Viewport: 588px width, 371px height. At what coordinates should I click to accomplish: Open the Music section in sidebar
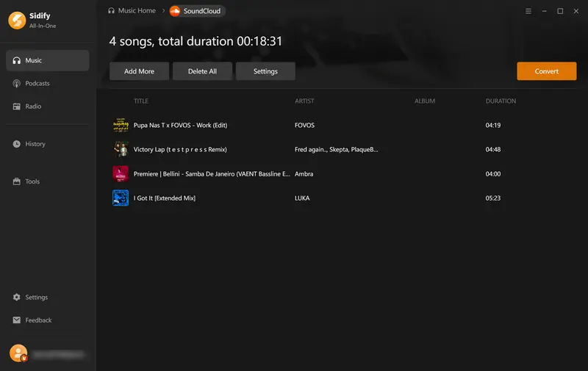coord(48,60)
